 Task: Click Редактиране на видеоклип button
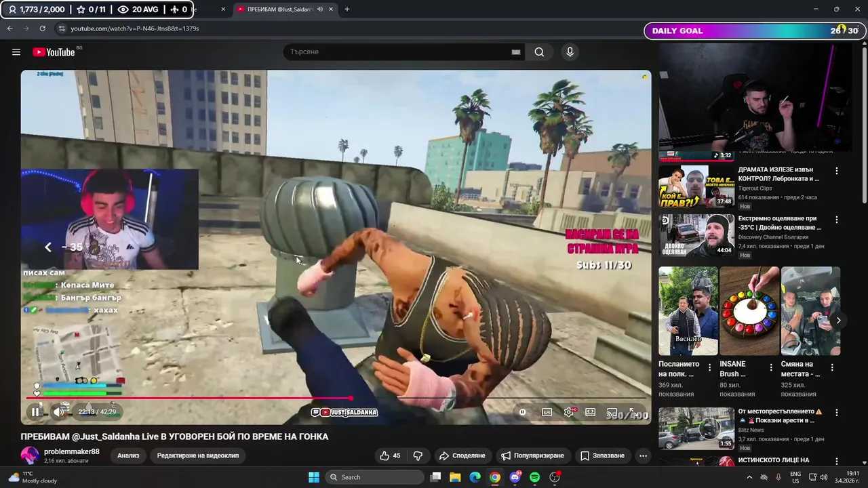pyautogui.click(x=198, y=456)
